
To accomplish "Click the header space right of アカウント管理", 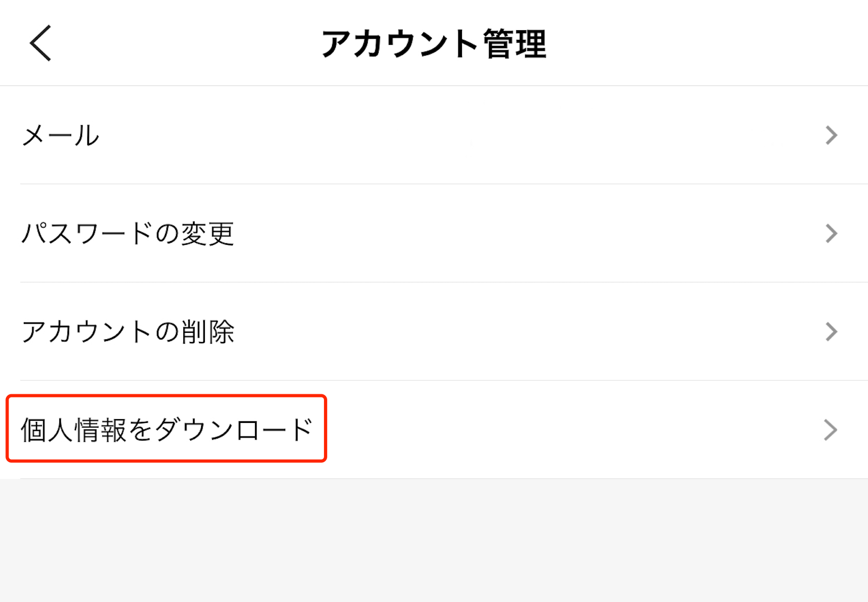I will click(701, 43).
